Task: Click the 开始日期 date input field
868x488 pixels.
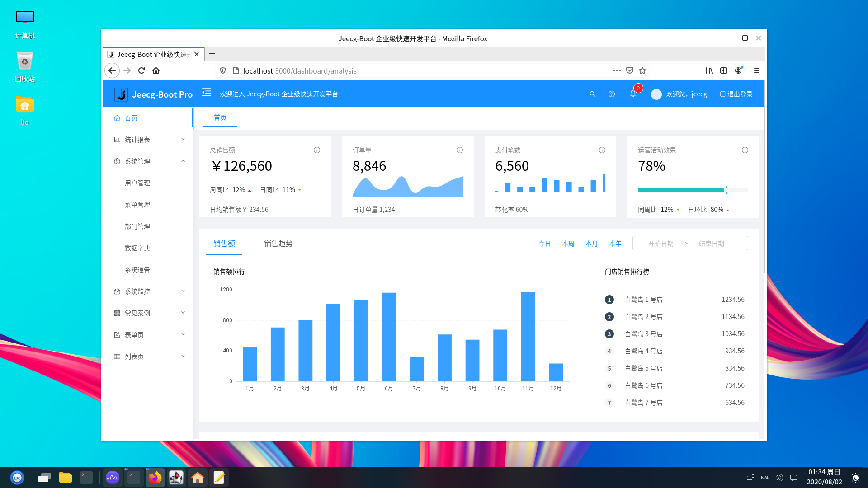Action: 660,244
